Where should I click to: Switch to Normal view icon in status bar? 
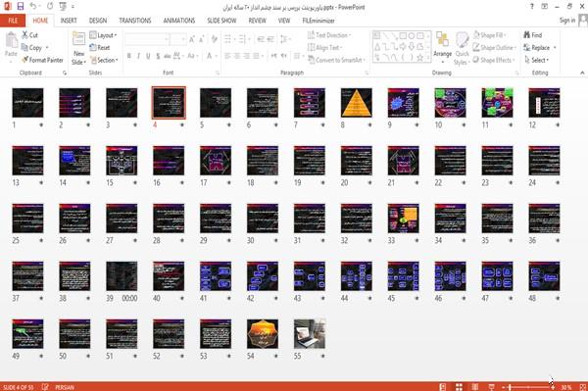click(443, 387)
